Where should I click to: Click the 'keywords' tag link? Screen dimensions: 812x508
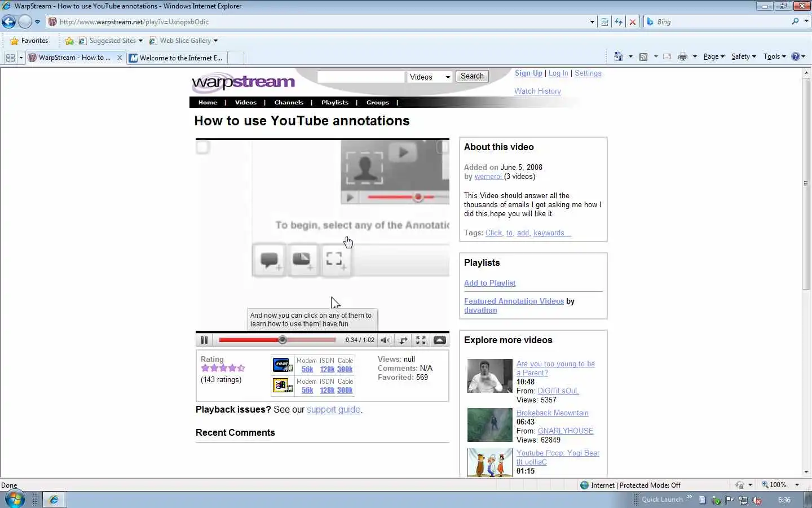click(x=551, y=233)
